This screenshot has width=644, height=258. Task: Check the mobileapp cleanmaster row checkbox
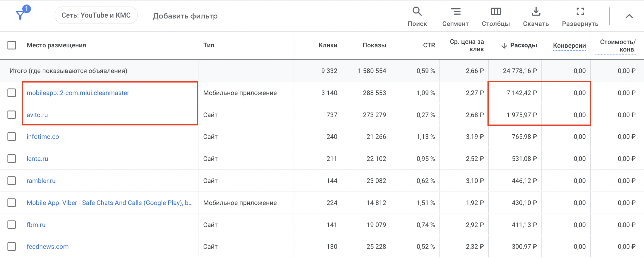point(12,93)
